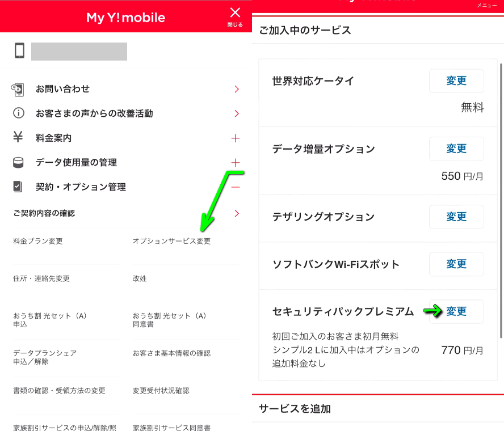Click the database icon for データ使用量の管理
The width and height of the screenshot is (504, 431).
click(18, 163)
